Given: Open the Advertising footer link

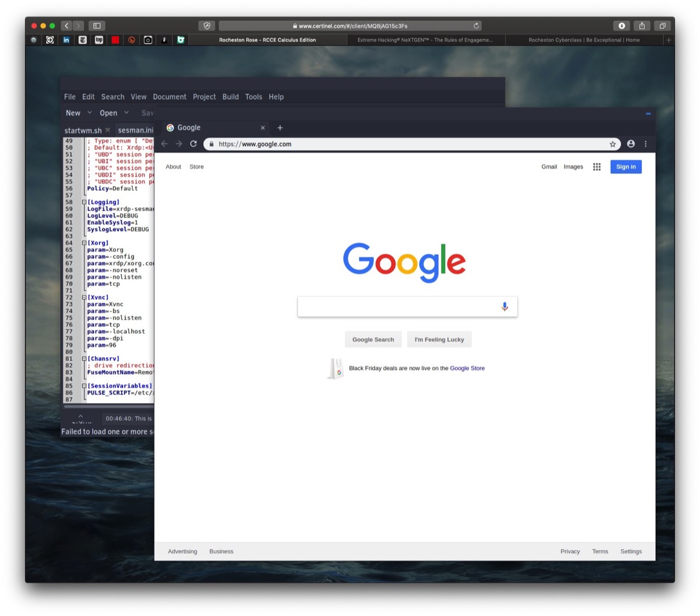Looking at the screenshot, I should pyautogui.click(x=183, y=551).
